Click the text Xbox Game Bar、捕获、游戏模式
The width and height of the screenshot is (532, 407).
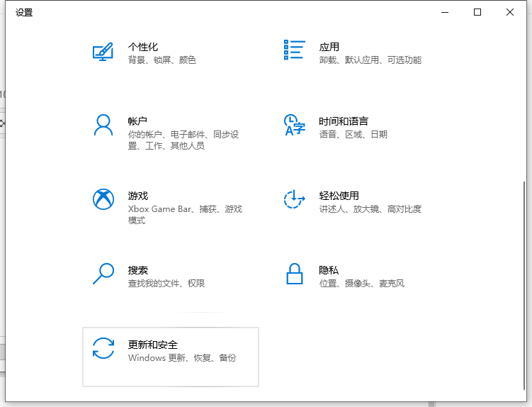coord(185,214)
